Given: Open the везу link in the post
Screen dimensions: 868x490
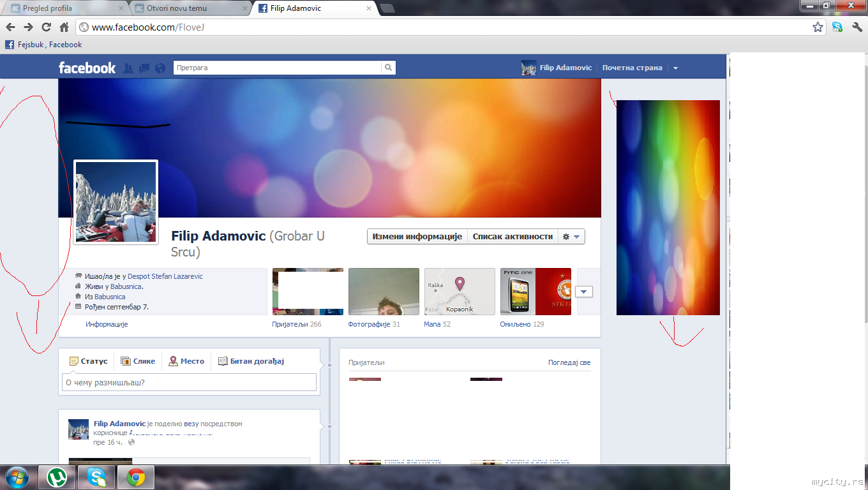Looking at the screenshot, I should 191,424.
